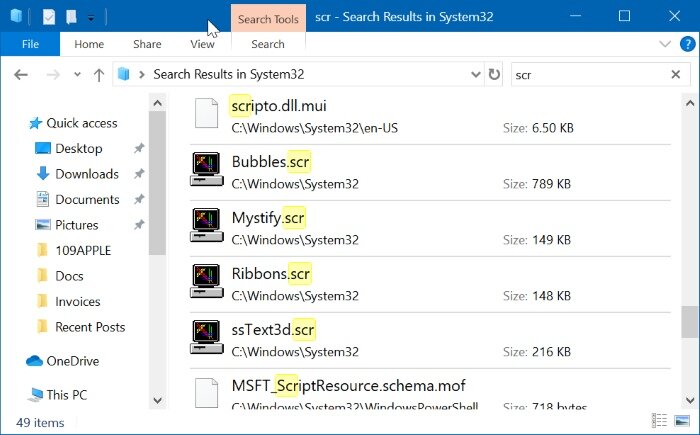
Task: Click the Forward navigation arrow
Action: [53, 75]
